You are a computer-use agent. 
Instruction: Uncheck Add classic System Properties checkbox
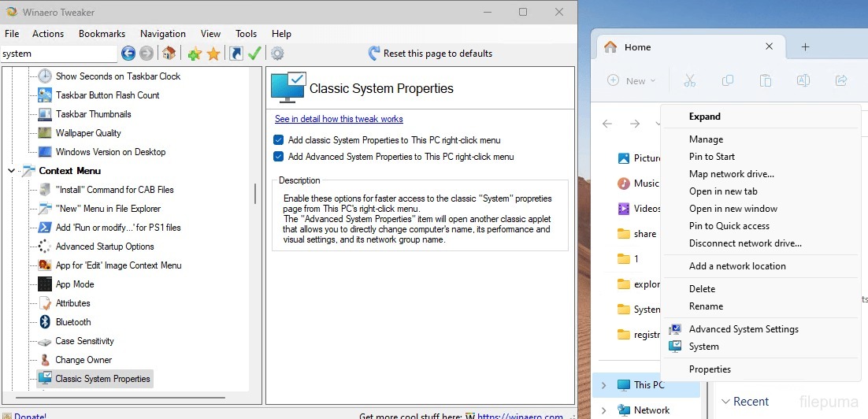pyautogui.click(x=278, y=140)
